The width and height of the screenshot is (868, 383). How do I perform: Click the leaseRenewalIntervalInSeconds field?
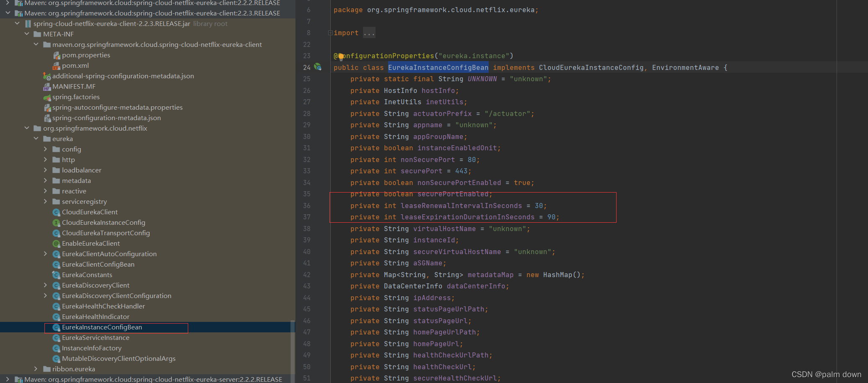tap(461, 206)
